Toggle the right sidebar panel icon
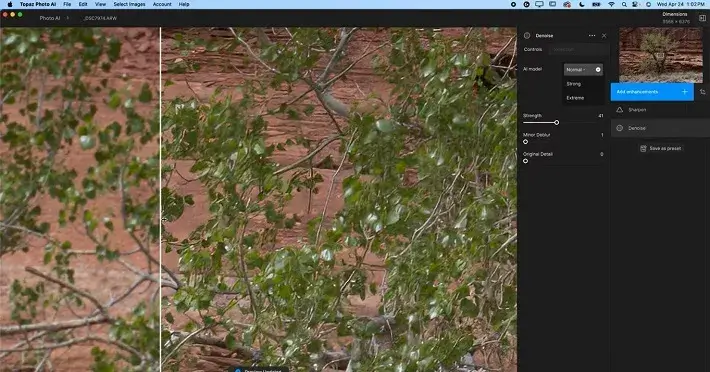Screen dimensions: 710x372 (x=702, y=18)
